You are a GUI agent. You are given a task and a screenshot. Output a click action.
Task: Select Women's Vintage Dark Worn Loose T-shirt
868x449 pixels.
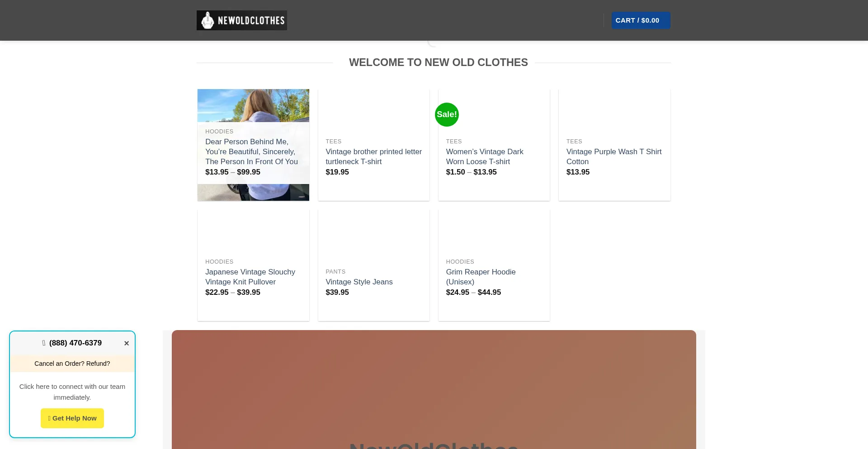tap(485, 156)
